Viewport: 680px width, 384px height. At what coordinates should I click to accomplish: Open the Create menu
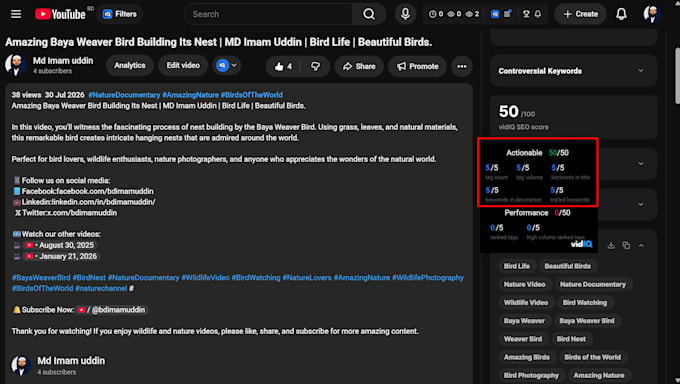pyautogui.click(x=580, y=14)
